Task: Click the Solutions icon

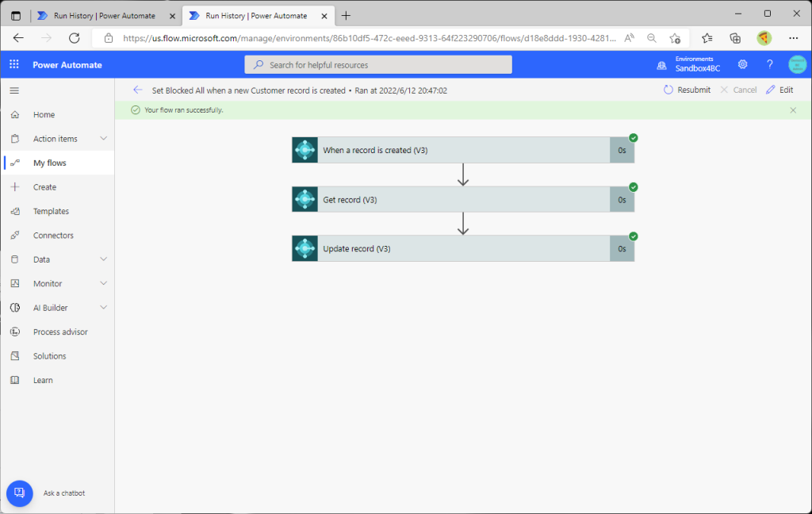Action: [x=15, y=356]
